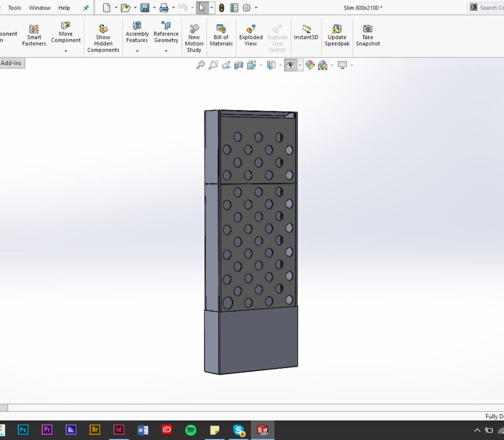
Task: Open Skype from the taskbar
Action: pyautogui.click(x=239, y=430)
